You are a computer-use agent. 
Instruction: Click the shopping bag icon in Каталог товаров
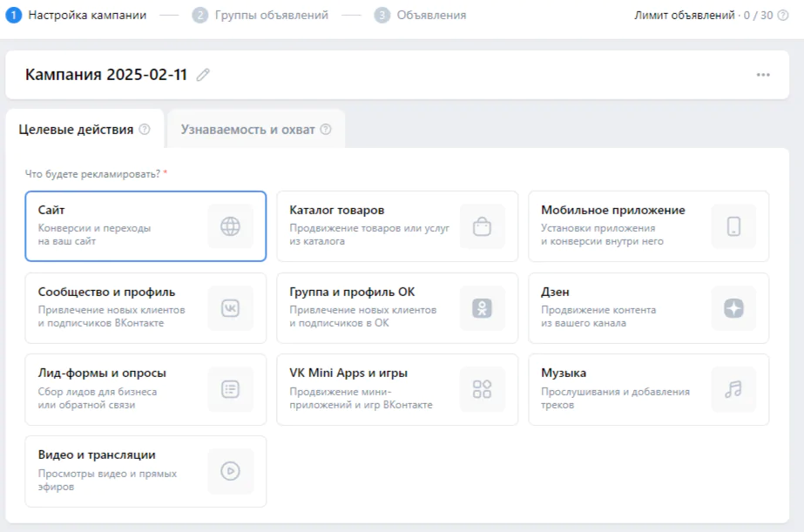pyautogui.click(x=482, y=226)
